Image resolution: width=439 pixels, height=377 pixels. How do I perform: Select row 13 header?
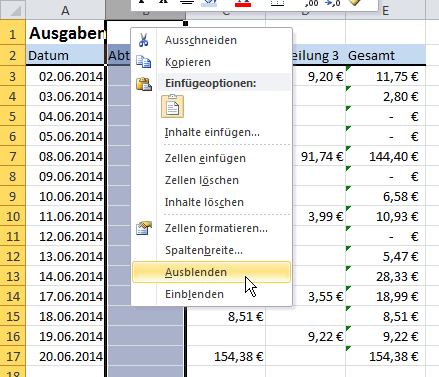[x=13, y=276]
